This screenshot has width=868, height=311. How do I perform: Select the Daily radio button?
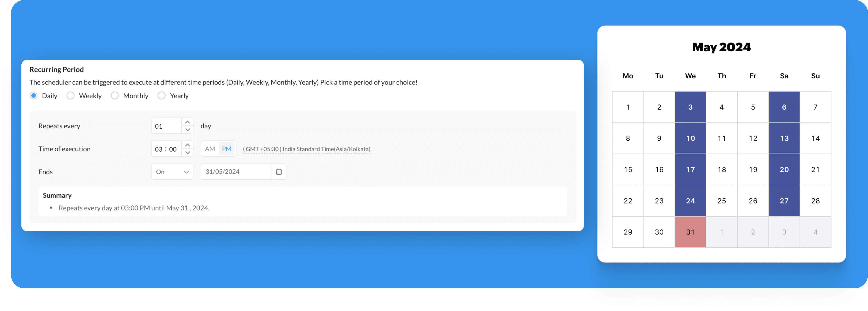point(34,96)
